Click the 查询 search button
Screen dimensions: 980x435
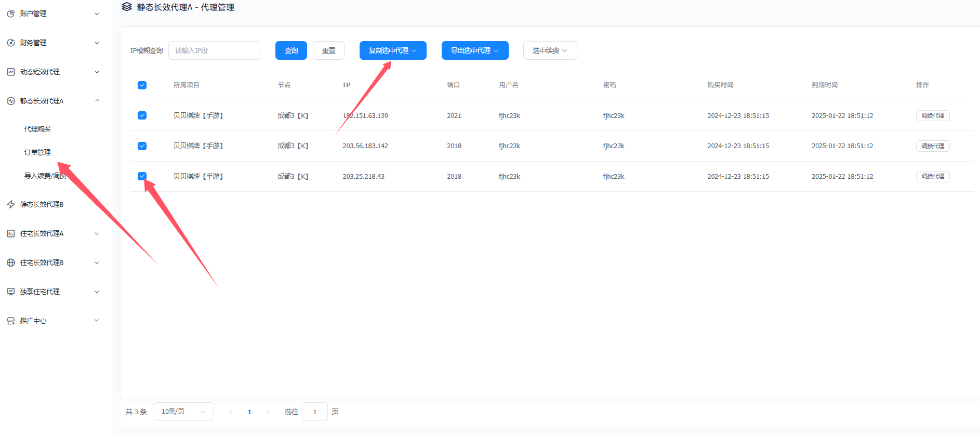pyautogui.click(x=291, y=50)
